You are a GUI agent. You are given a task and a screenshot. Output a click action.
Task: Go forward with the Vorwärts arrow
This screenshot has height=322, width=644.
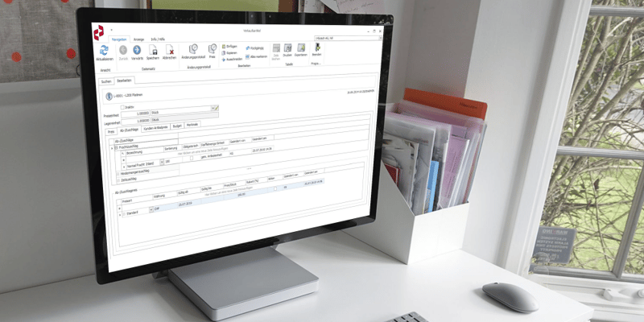(x=137, y=50)
